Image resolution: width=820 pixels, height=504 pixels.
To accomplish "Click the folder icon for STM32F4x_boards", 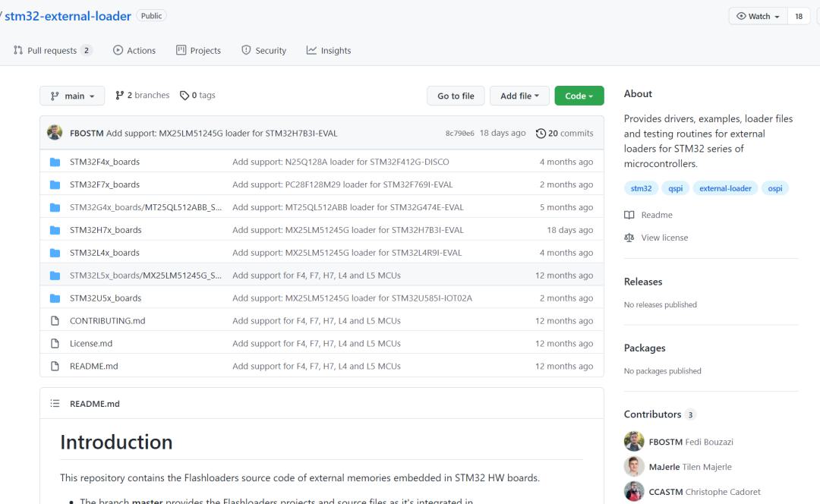I will [55, 162].
